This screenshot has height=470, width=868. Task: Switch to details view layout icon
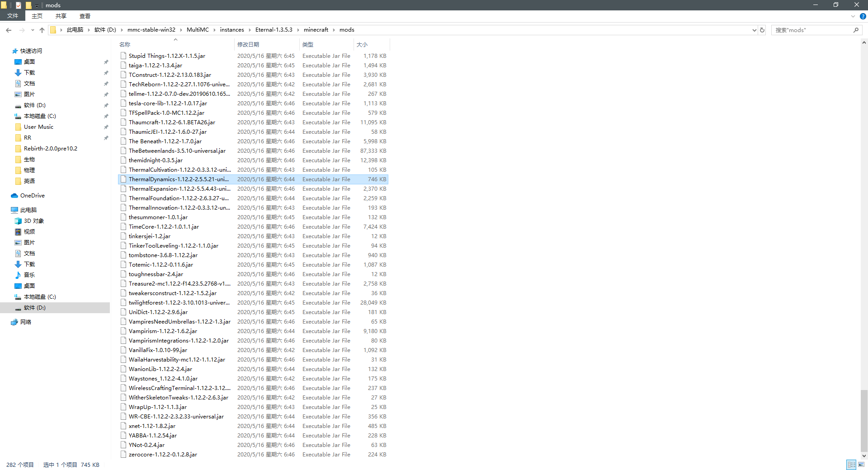click(851, 465)
